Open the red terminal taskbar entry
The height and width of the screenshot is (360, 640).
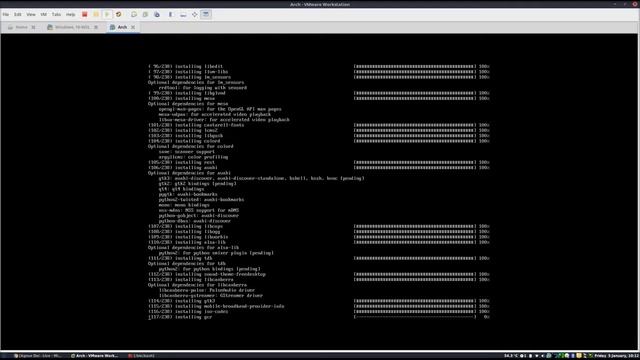[142, 356]
